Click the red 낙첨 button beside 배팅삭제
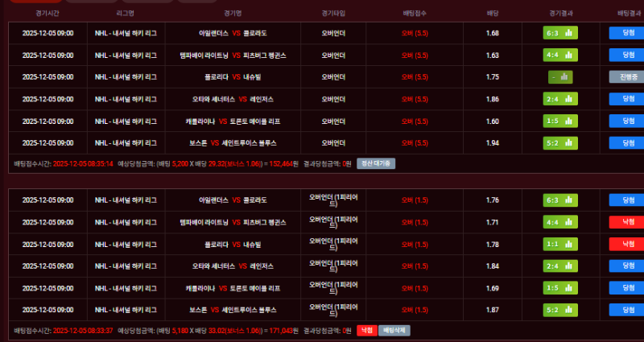This screenshot has width=644, height=342. point(366,330)
